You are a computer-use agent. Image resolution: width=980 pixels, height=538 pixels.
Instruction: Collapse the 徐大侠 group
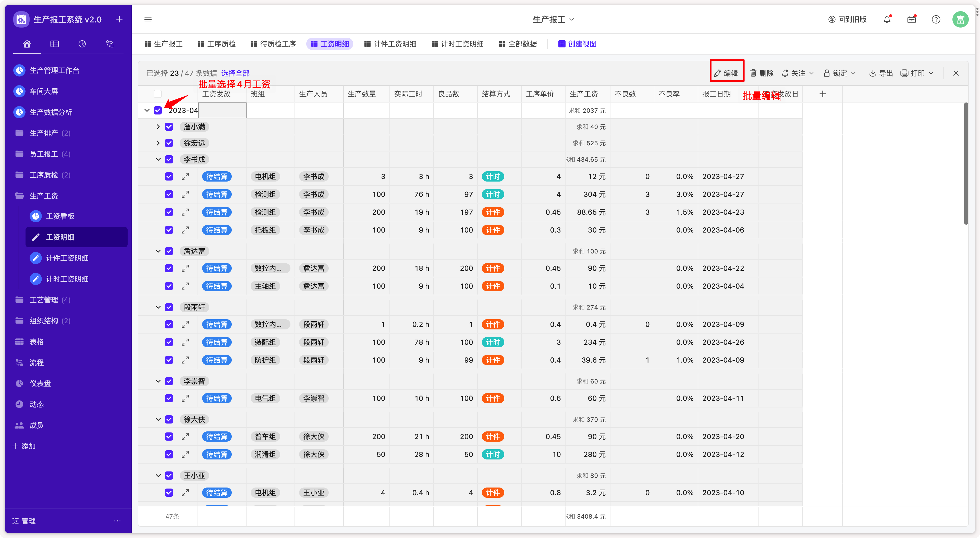pyautogui.click(x=158, y=419)
